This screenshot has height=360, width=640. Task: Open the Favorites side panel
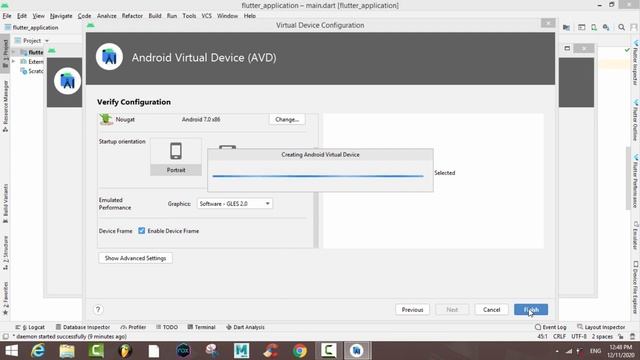(x=5, y=298)
